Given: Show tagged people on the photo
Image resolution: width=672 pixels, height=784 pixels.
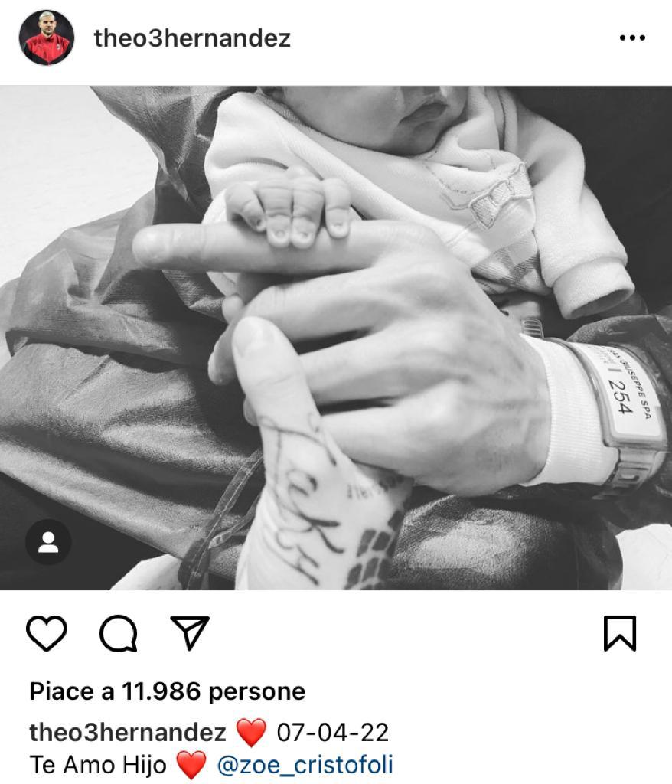Looking at the screenshot, I should (x=48, y=543).
